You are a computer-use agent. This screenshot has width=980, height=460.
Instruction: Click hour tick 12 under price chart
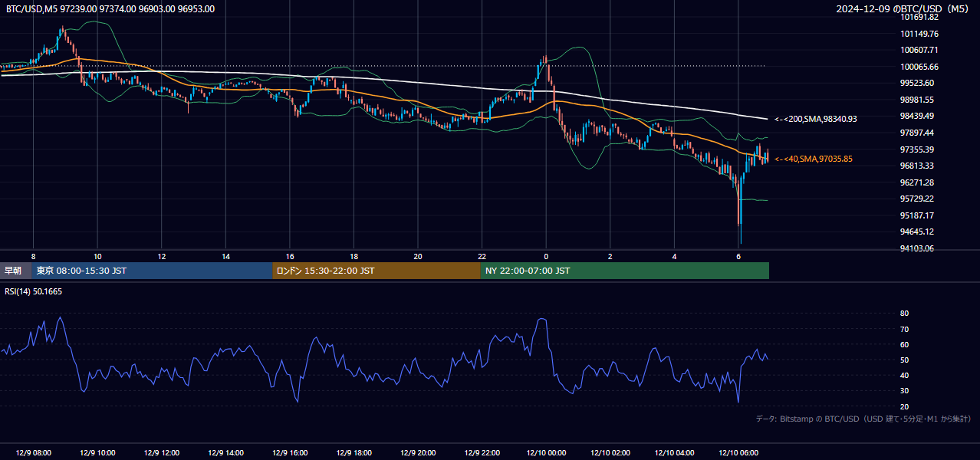point(162,256)
